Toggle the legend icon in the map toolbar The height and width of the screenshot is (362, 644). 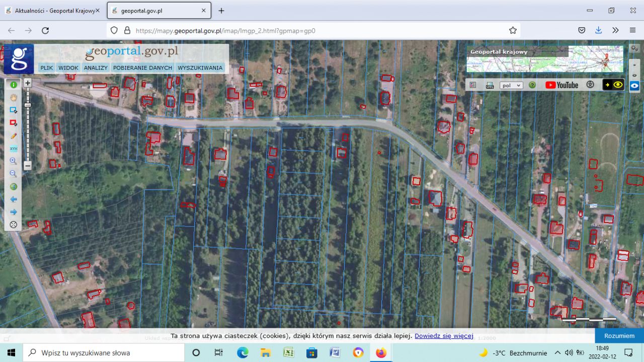473,85
